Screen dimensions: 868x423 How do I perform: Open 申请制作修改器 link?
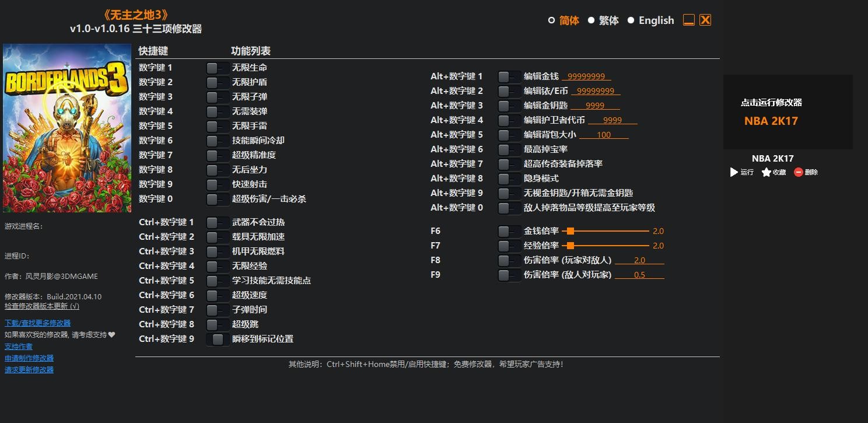[x=29, y=358]
